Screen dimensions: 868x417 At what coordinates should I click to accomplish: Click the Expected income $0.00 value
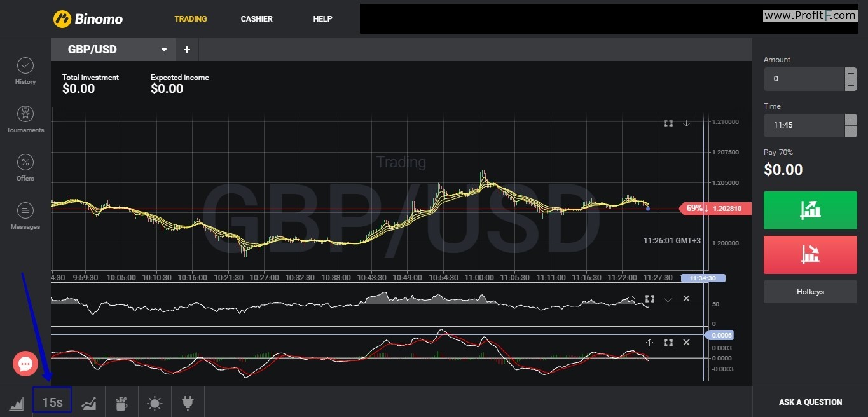167,89
